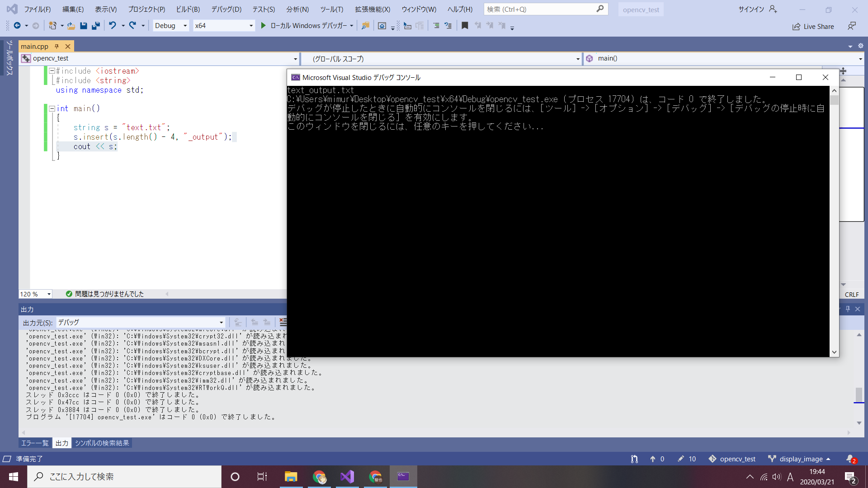Click the display_image branch in the status bar

[800, 459]
